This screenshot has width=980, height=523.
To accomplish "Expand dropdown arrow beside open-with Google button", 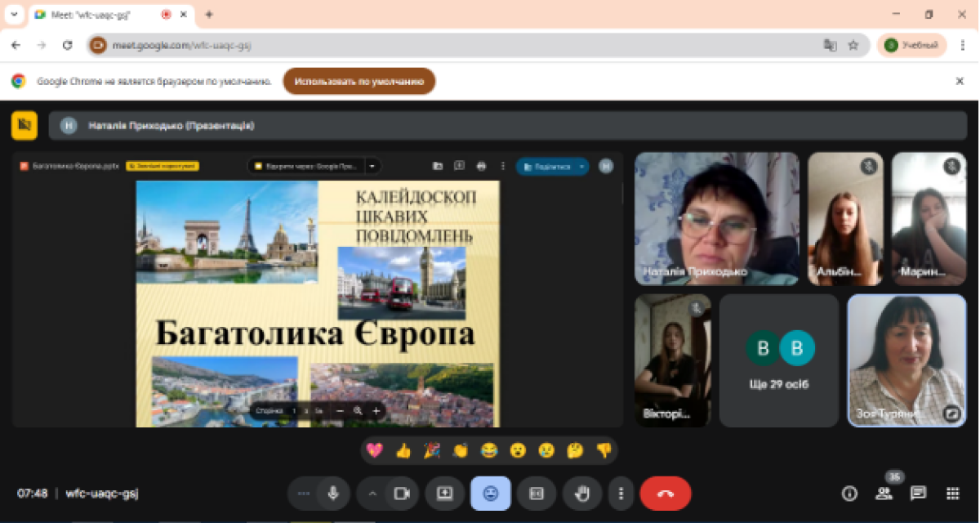I will (372, 166).
